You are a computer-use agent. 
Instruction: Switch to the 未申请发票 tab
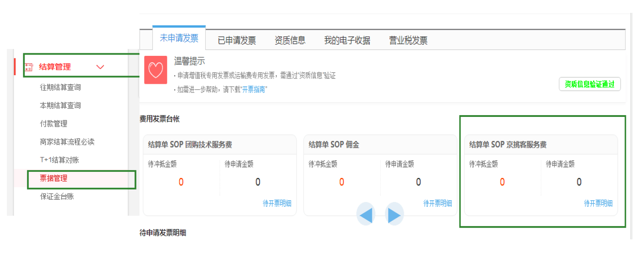(x=179, y=38)
